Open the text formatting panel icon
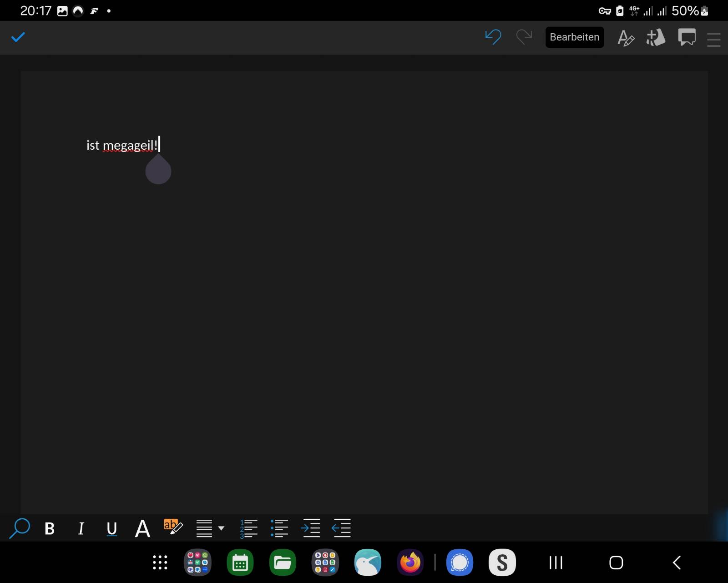This screenshot has width=728, height=583. [626, 38]
